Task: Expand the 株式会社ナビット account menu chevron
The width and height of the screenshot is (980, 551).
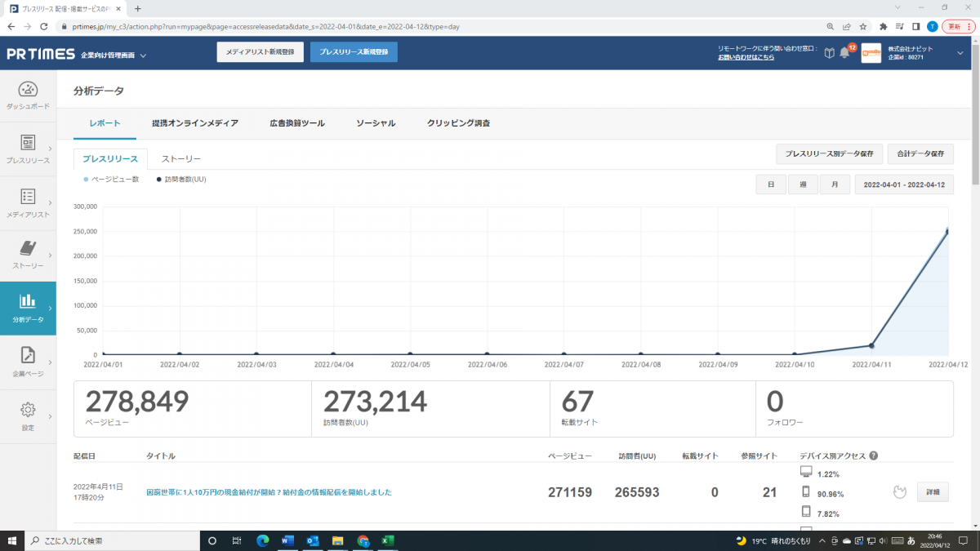Action: (960, 52)
